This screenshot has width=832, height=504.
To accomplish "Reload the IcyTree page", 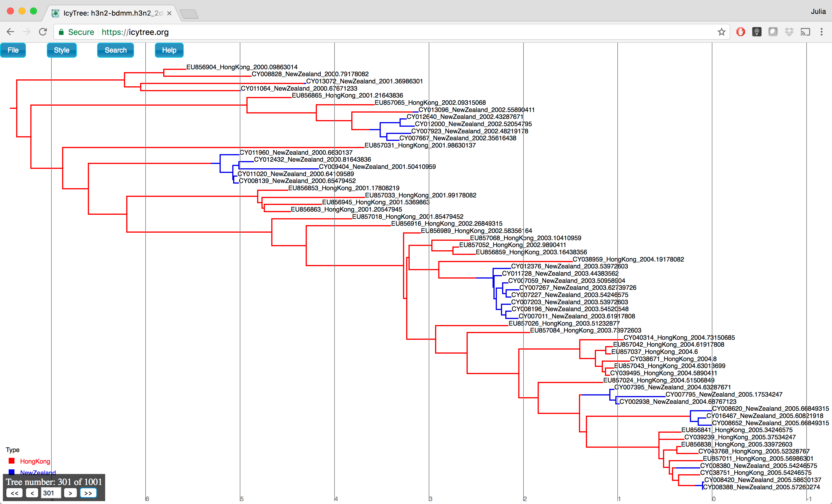I will pyautogui.click(x=43, y=32).
